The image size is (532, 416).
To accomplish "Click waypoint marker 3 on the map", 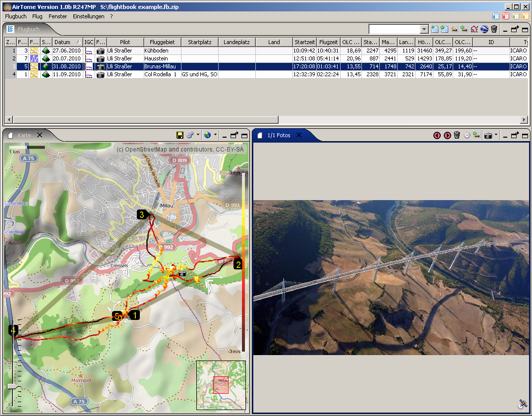I will pyautogui.click(x=143, y=214).
